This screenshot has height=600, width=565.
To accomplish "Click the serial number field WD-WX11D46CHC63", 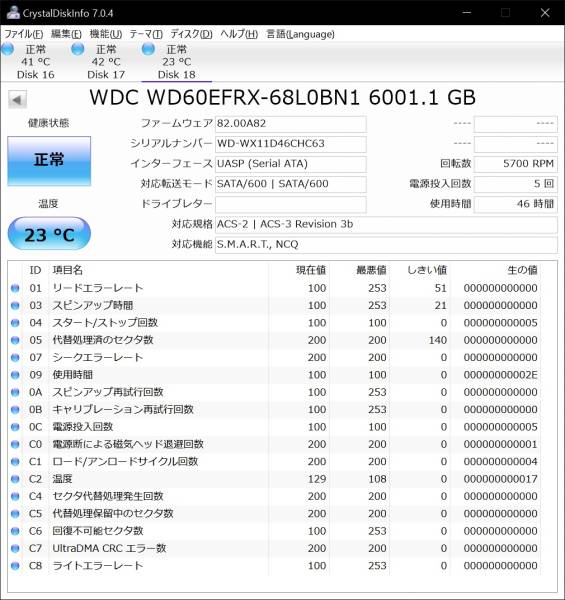I will [x=291, y=144].
